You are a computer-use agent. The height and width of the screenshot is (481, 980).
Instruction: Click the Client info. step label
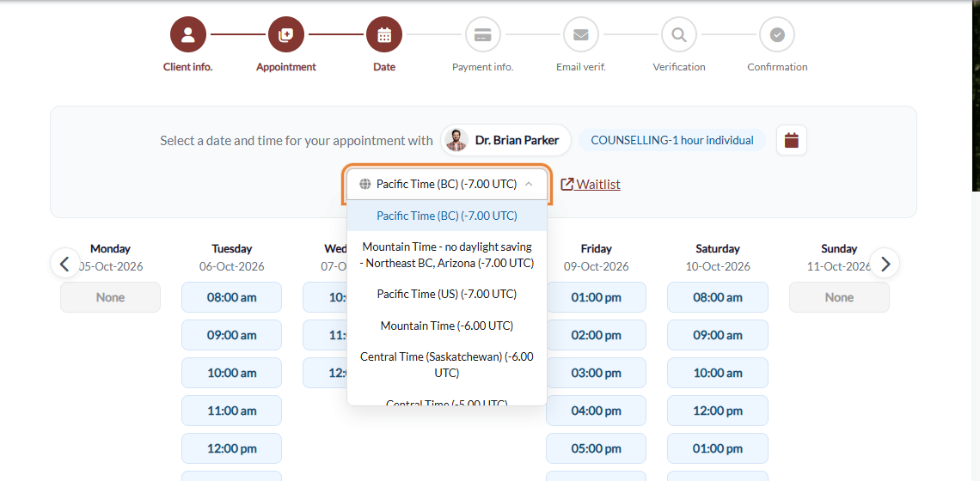pos(188,67)
